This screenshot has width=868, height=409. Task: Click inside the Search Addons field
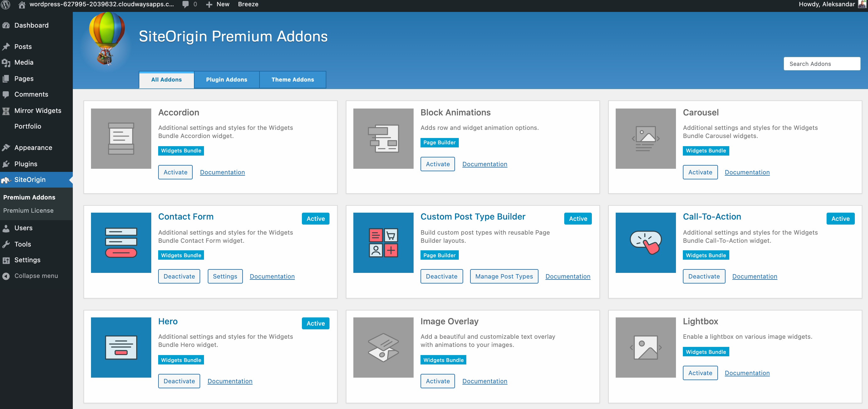pyautogui.click(x=822, y=63)
